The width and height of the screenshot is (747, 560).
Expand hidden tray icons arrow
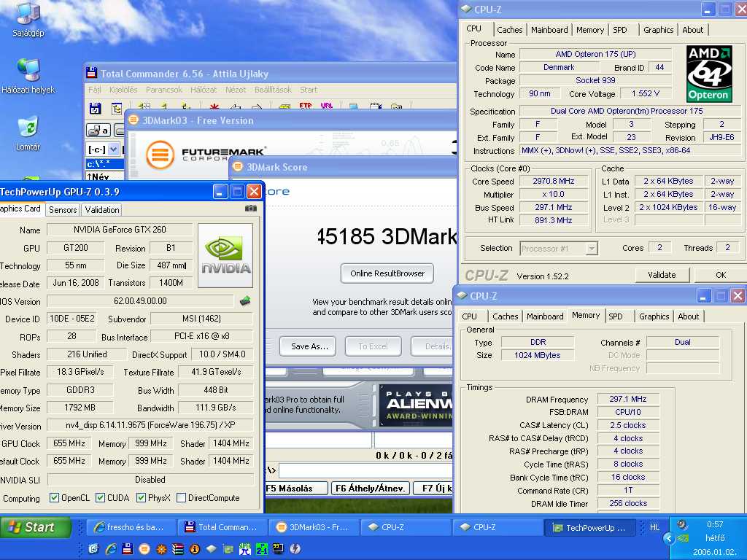669,539
